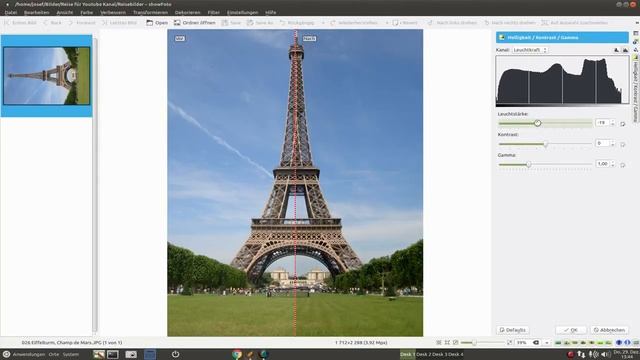Switch histogram to logarithmic scale icon
The width and height of the screenshot is (640, 360).
tap(625, 50)
